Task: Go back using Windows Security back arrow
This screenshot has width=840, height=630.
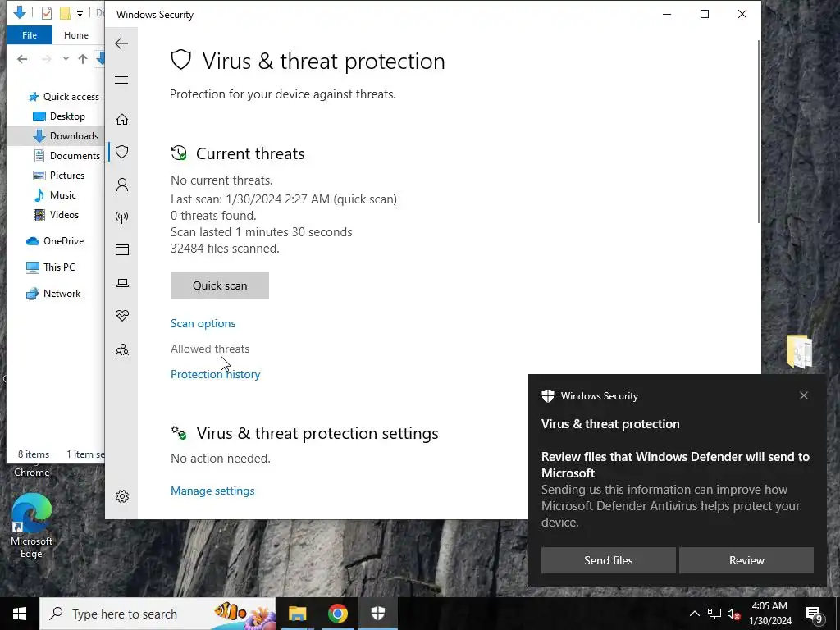Action: pos(121,43)
